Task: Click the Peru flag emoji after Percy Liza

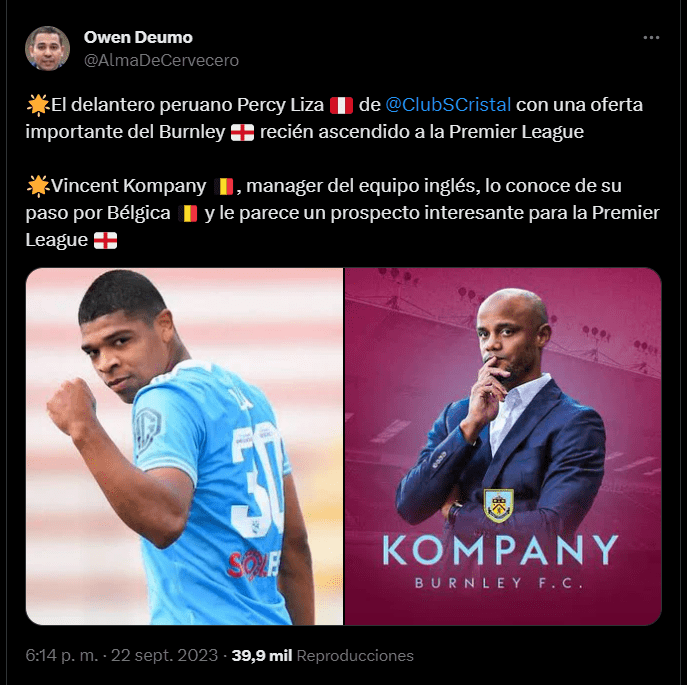Action: (341, 106)
